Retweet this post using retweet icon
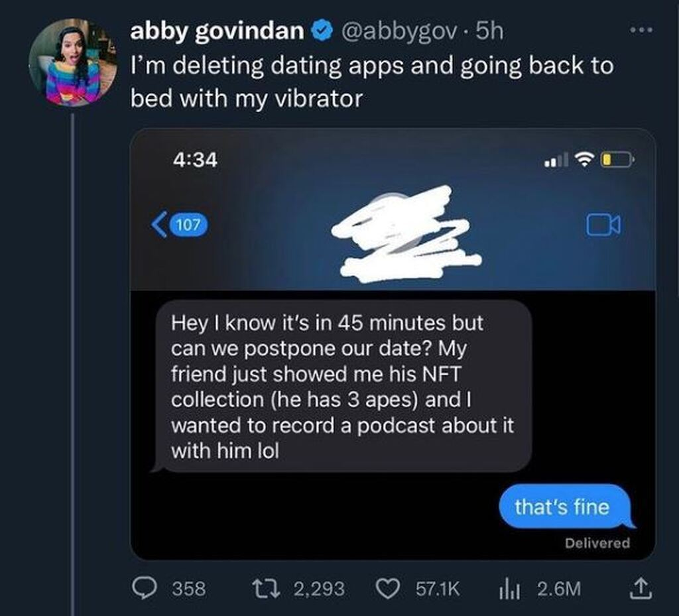 click(x=267, y=589)
